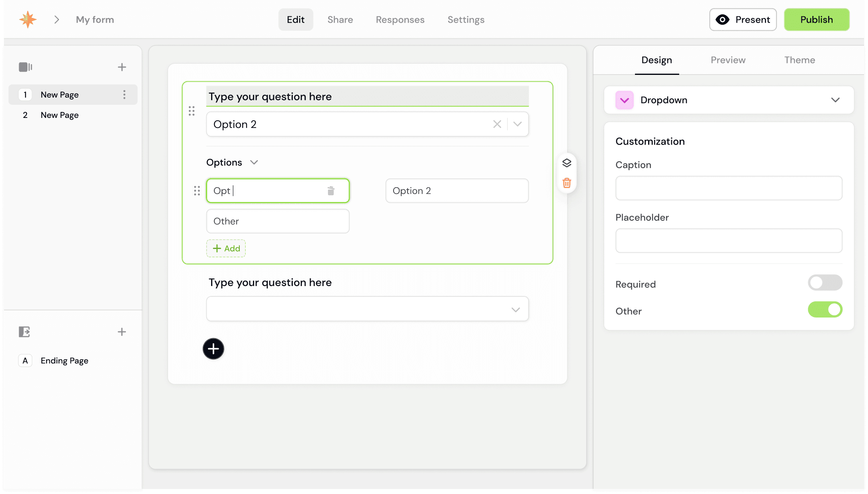This screenshot has width=868, height=494.
Task: Open the three-dot menu for page 1
Action: pyautogui.click(x=124, y=94)
